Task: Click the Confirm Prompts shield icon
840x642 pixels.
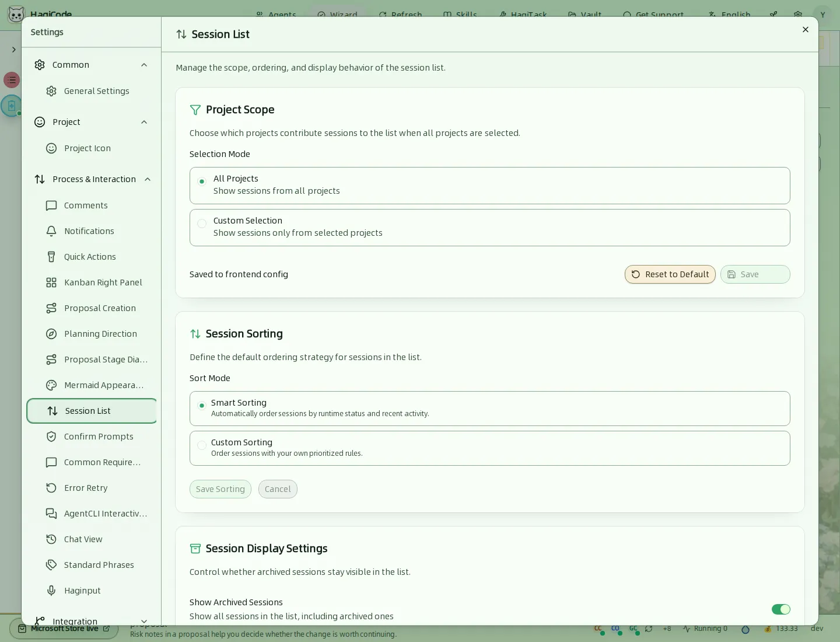Action: tap(51, 437)
